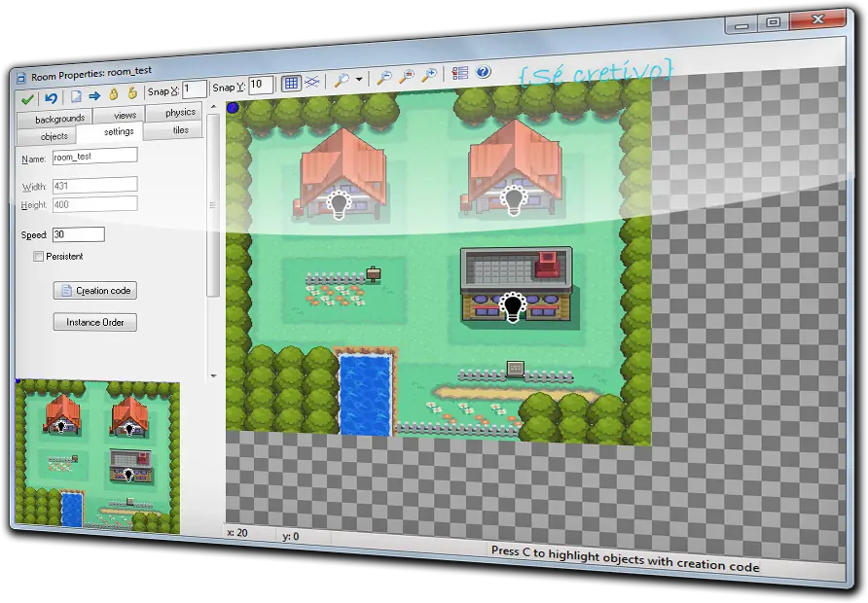Image resolution: width=868 pixels, height=603 pixels.
Task: Open the show options magnifier tool
Action: coord(343,80)
